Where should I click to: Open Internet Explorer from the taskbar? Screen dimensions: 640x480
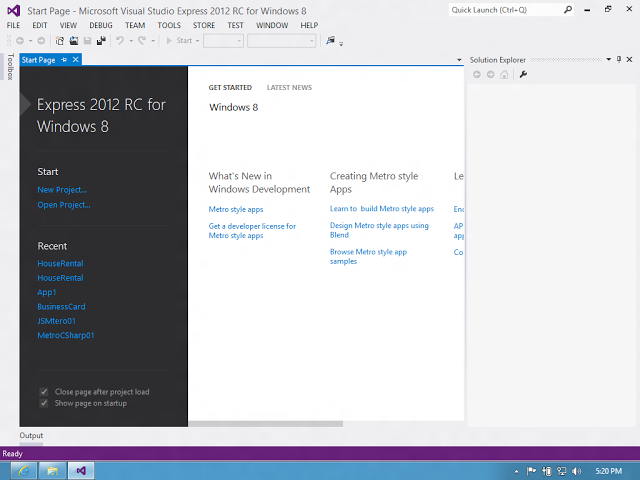(x=24, y=471)
